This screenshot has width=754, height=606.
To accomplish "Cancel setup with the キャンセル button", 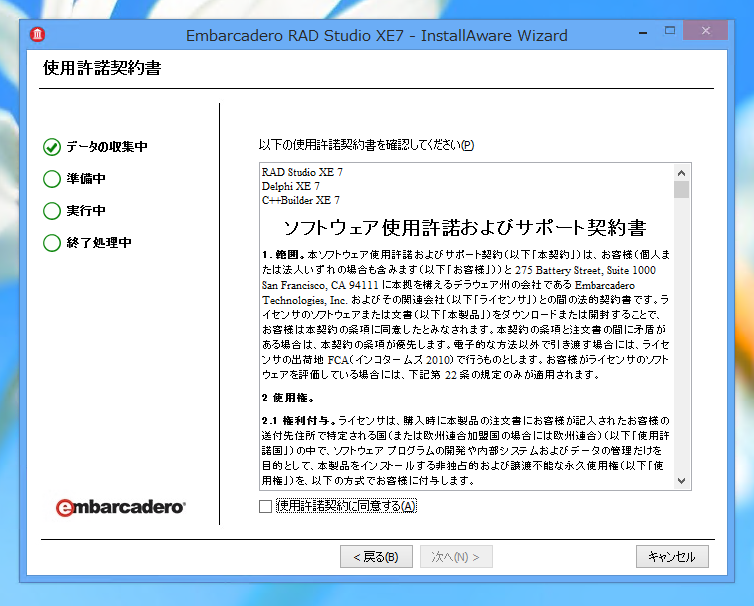I will tap(672, 556).
